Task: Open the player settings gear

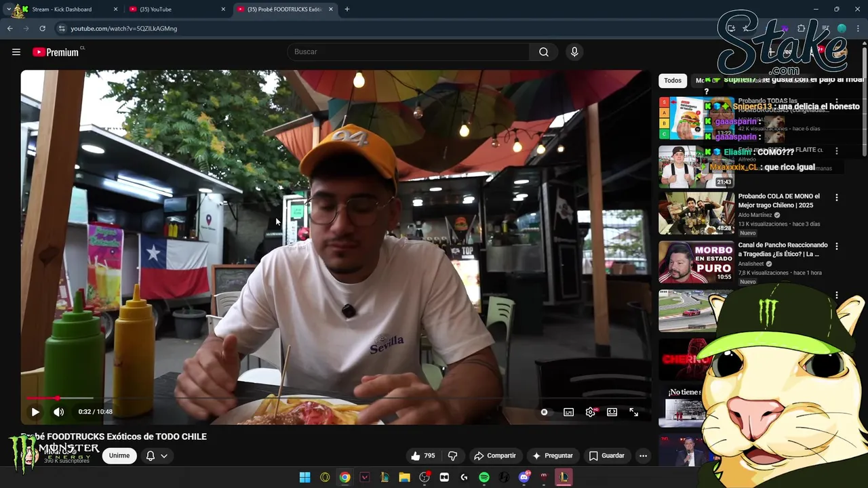Action: tap(591, 412)
